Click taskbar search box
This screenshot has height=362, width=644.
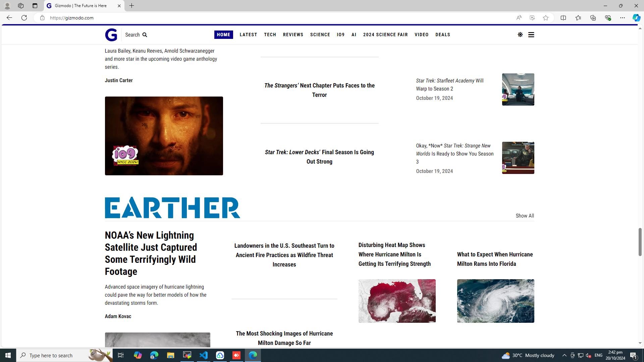[65, 355]
